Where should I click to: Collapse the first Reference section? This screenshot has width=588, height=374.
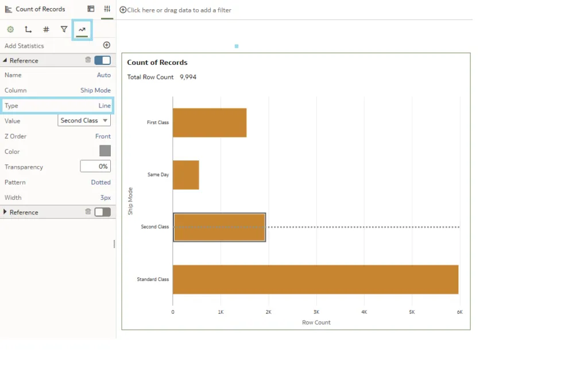pos(5,60)
